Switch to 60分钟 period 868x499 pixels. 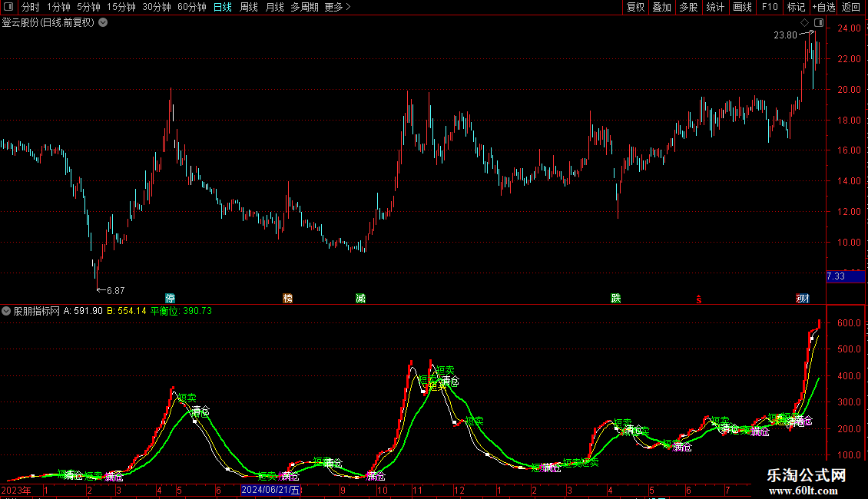[x=192, y=7]
